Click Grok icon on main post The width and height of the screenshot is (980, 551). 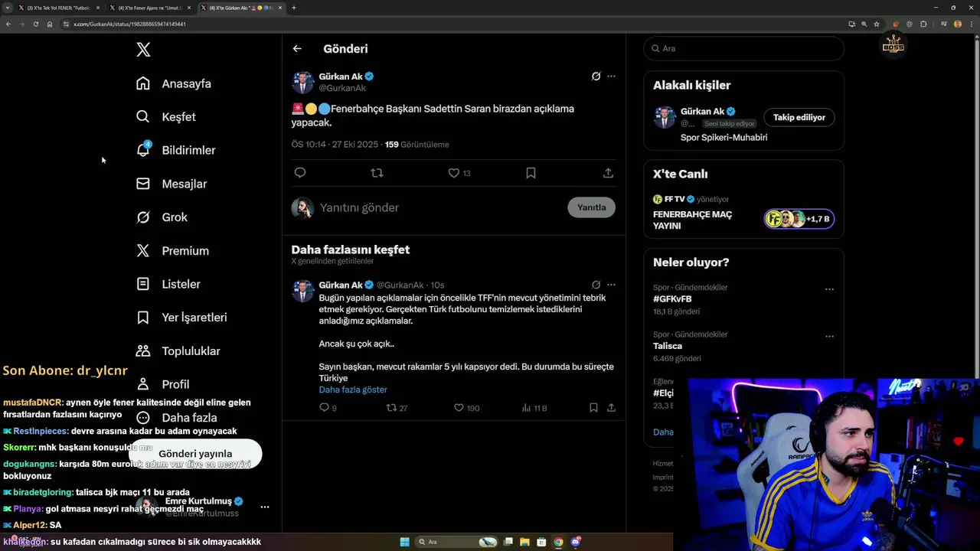596,77
